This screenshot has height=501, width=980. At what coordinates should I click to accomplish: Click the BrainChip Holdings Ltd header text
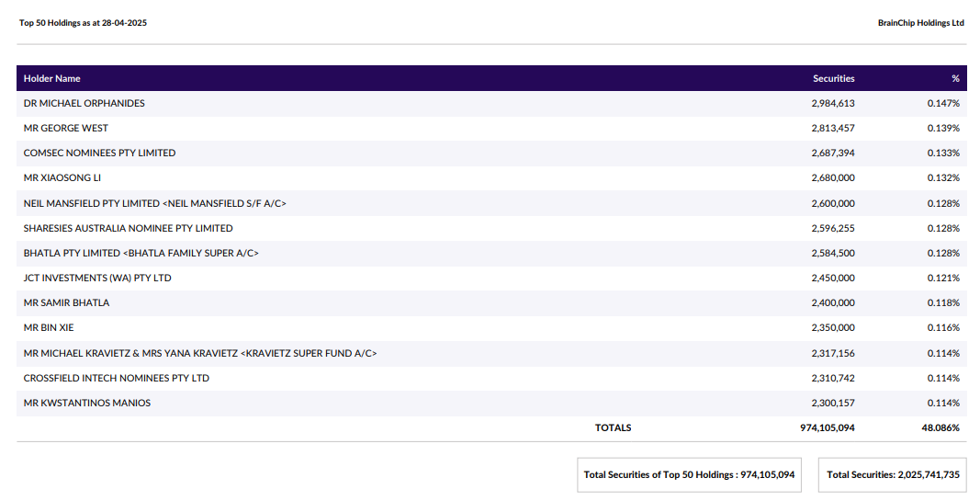point(920,23)
